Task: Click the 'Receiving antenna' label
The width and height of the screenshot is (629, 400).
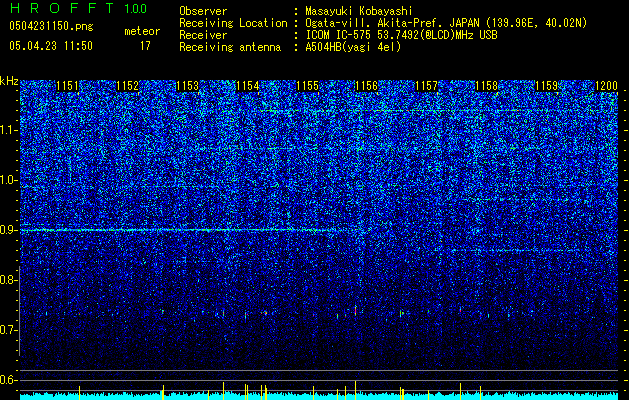Action: (x=230, y=47)
